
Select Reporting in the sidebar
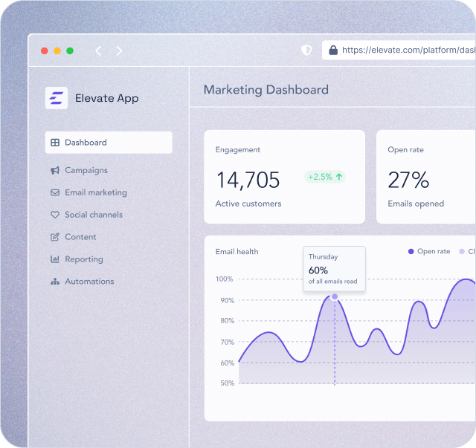(x=83, y=259)
